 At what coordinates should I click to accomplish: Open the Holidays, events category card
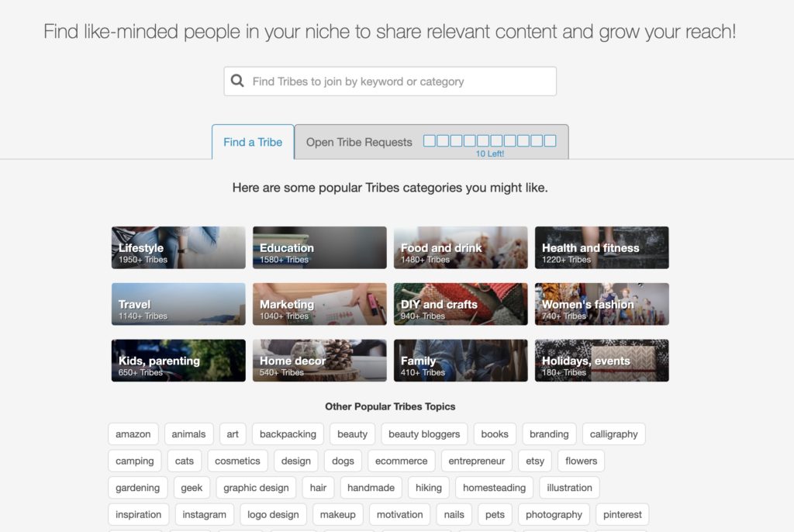point(602,361)
